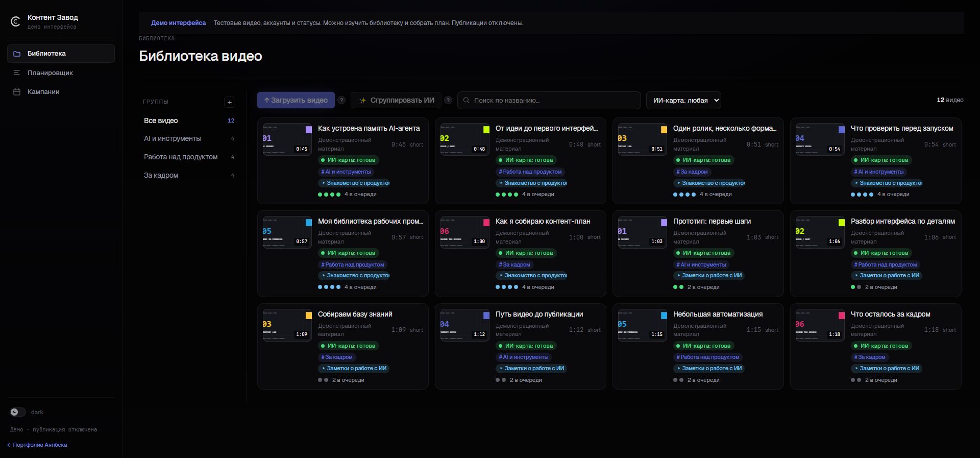980x458 pixels.
Task: Click #За кадром tag on Что осталось за кадром
Action: [x=870, y=357]
